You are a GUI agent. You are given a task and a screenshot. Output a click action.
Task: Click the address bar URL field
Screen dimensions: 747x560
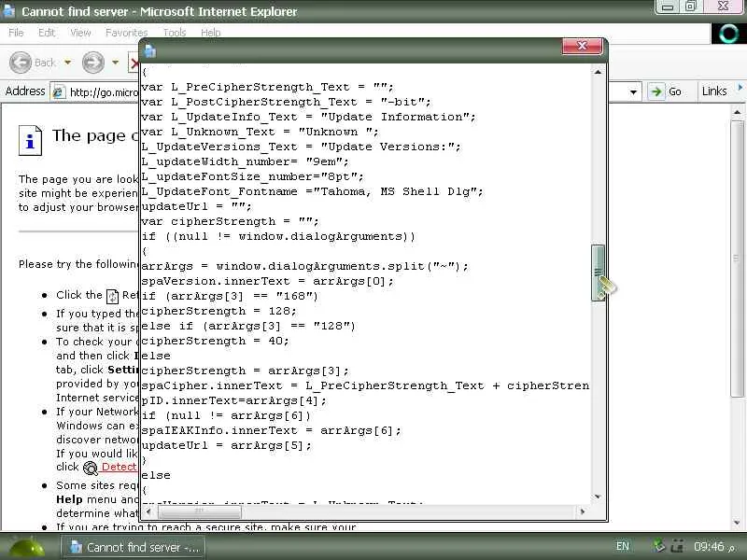(104, 91)
